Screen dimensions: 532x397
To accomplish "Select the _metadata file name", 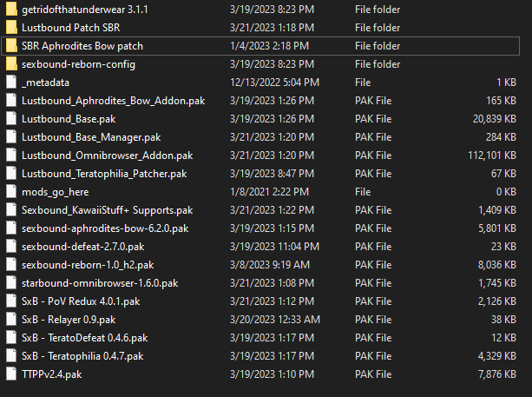I will pyautogui.click(x=45, y=83).
